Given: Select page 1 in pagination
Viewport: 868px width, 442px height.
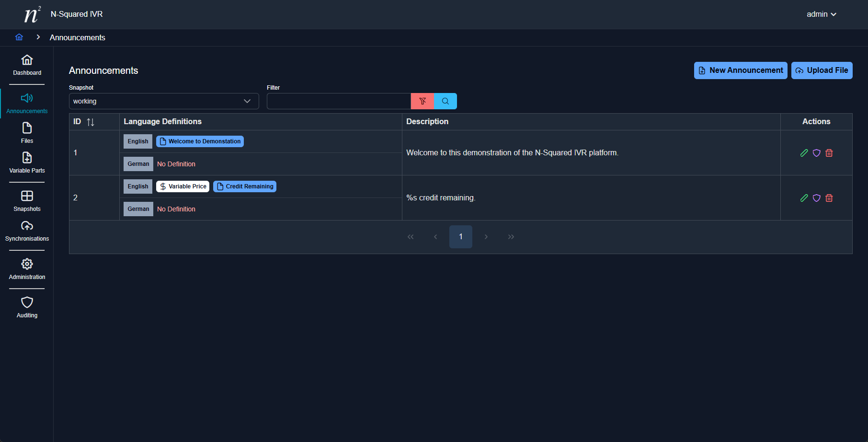Looking at the screenshot, I should point(460,237).
